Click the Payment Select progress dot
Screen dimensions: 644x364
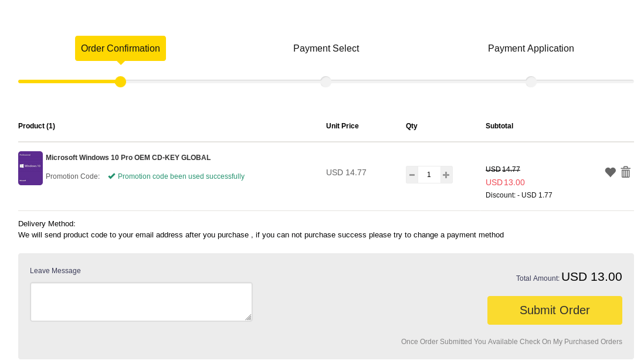tap(326, 81)
